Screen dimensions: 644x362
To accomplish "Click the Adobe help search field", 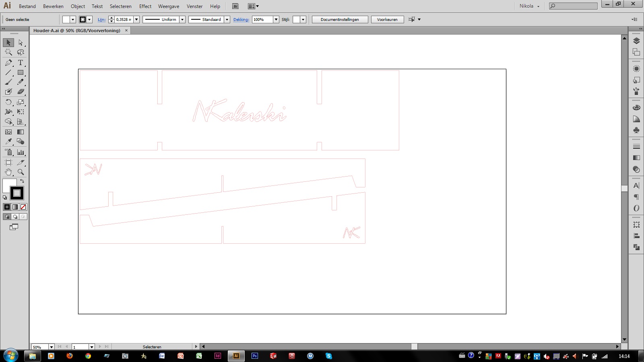I will point(573,6).
